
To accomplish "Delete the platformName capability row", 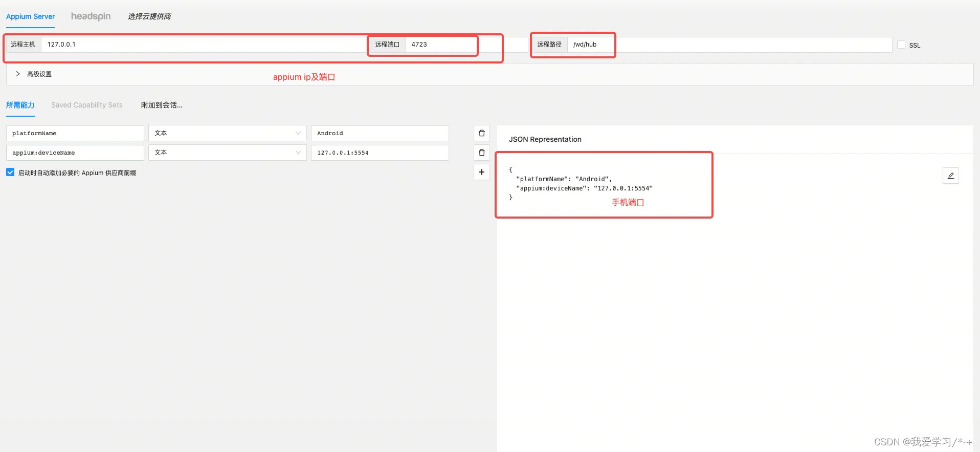I will tap(481, 133).
